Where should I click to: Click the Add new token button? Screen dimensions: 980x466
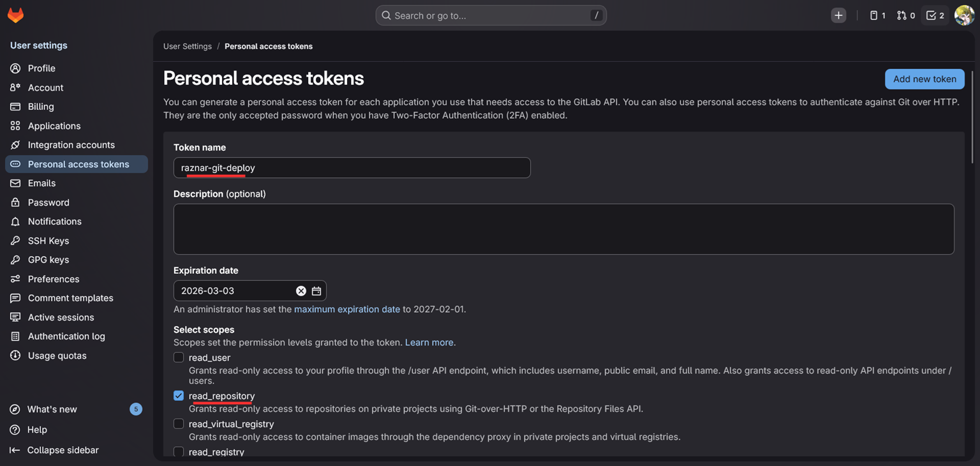point(924,79)
